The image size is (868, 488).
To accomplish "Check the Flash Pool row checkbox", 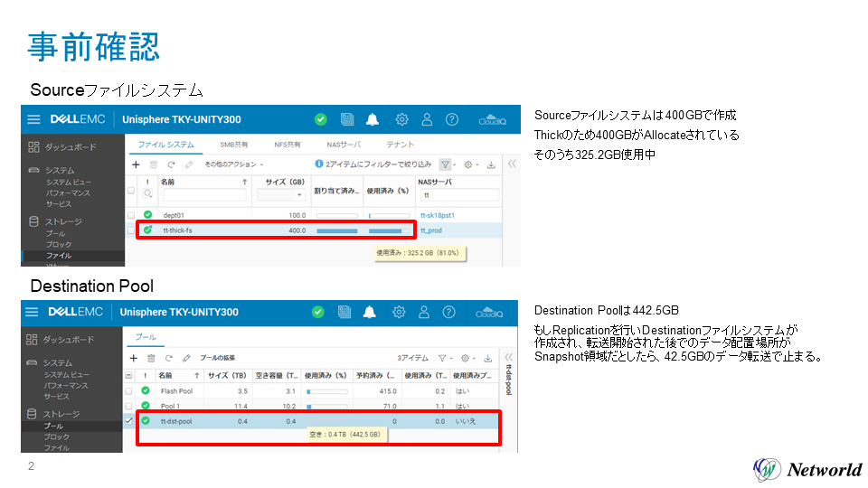I will click(x=129, y=391).
